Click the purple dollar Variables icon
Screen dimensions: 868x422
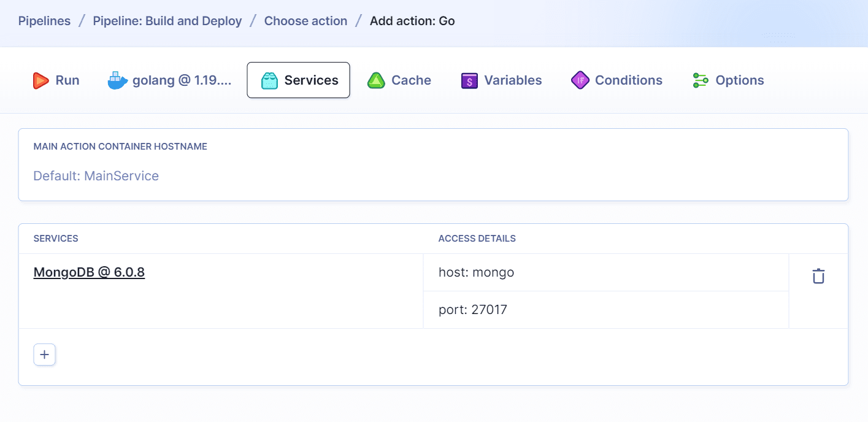click(469, 80)
